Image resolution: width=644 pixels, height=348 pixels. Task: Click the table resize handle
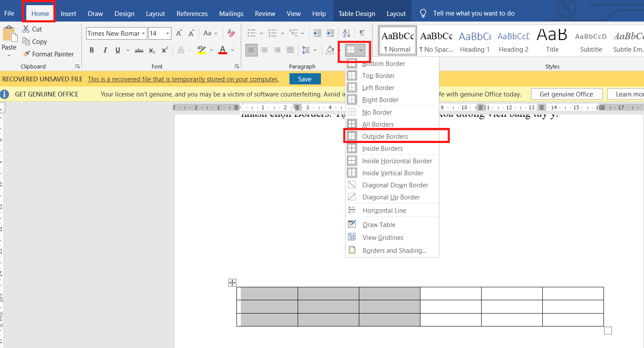(x=608, y=330)
